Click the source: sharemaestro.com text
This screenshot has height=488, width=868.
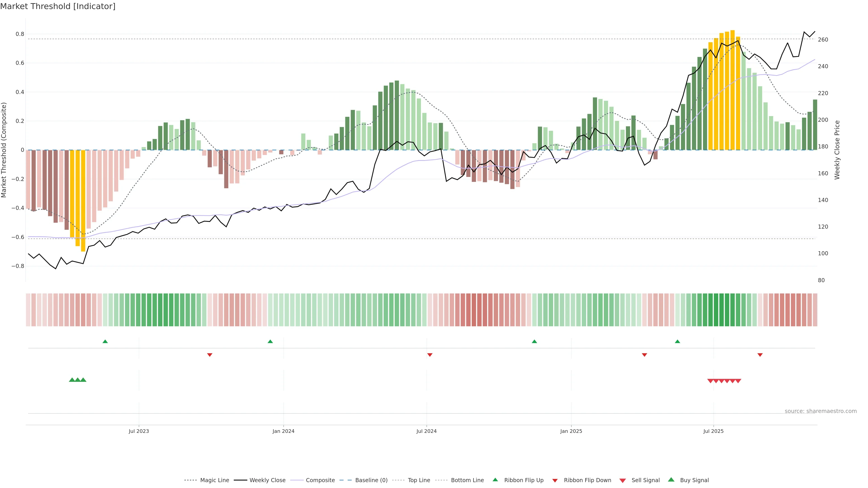coord(821,411)
